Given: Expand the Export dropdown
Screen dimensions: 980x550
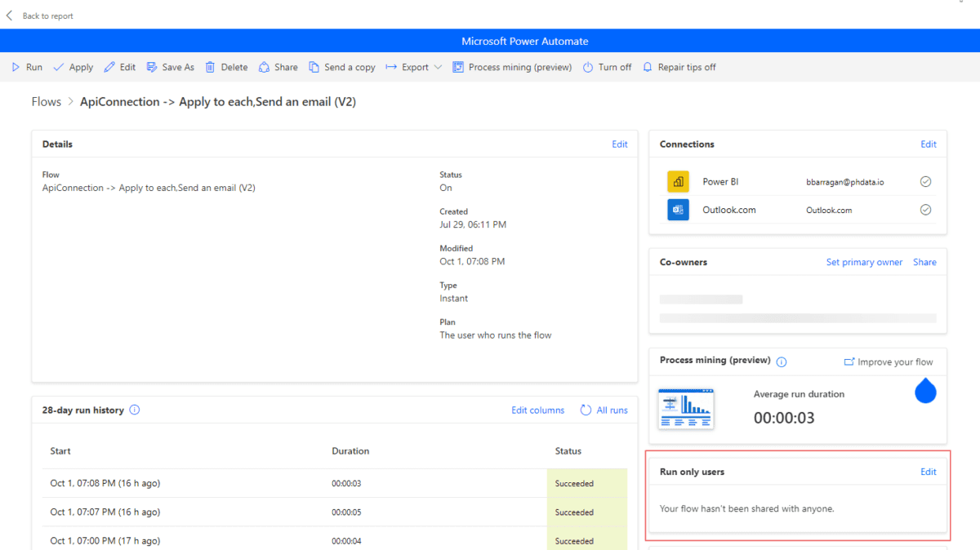Looking at the screenshot, I should click(437, 67).
